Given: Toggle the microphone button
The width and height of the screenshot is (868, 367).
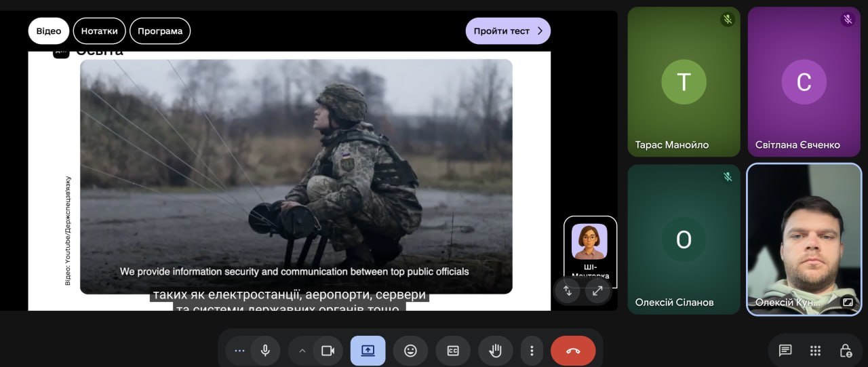Looking at the screenshot, I should pyautogui.click(x=265, y=351).
